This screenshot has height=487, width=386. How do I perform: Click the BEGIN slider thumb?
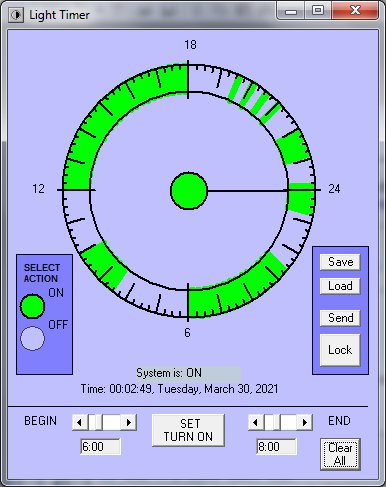(x=95, y=423)
